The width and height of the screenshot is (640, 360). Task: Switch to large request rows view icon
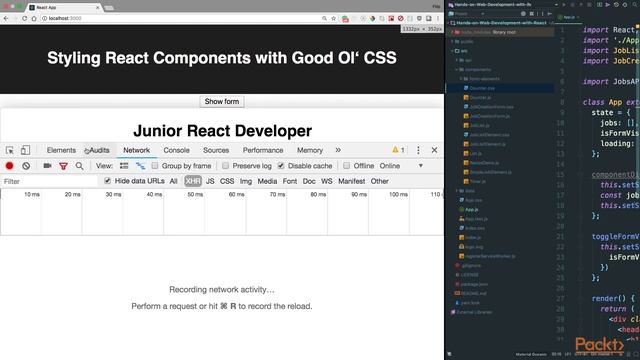[x=124, y=166]
